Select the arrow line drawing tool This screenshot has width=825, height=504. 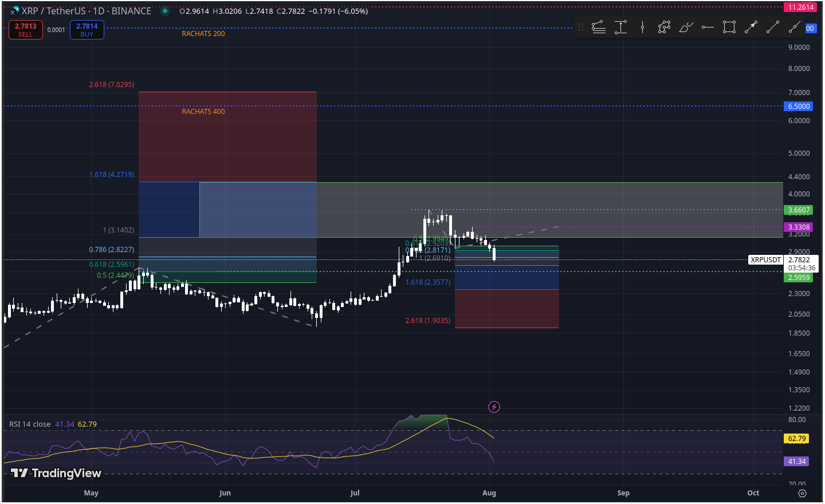[x=751, y=27]
